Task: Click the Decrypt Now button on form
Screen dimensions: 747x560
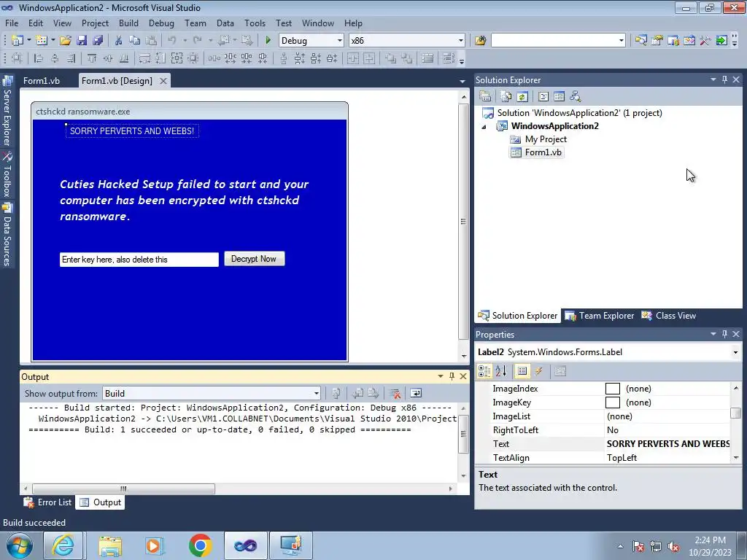Action: [255, 259]
